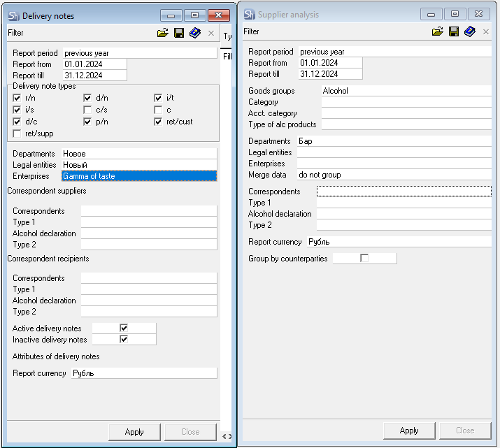
Task: Uncheck Inactive delivery notes option
Action: pyautogui.click(x=124, y=340)
